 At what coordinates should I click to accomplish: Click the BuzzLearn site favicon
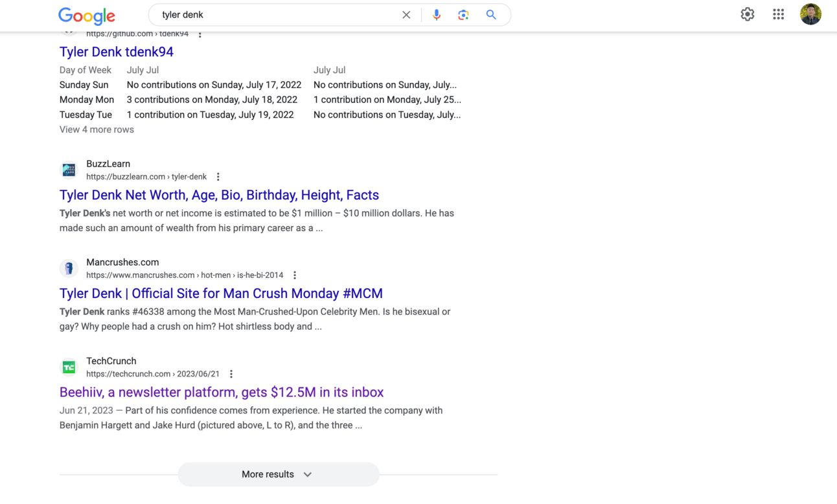pos(69,170)
